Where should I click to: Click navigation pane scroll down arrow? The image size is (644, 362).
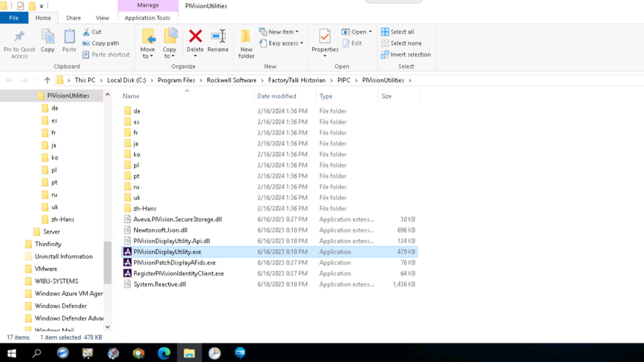(x=108, y=327)
